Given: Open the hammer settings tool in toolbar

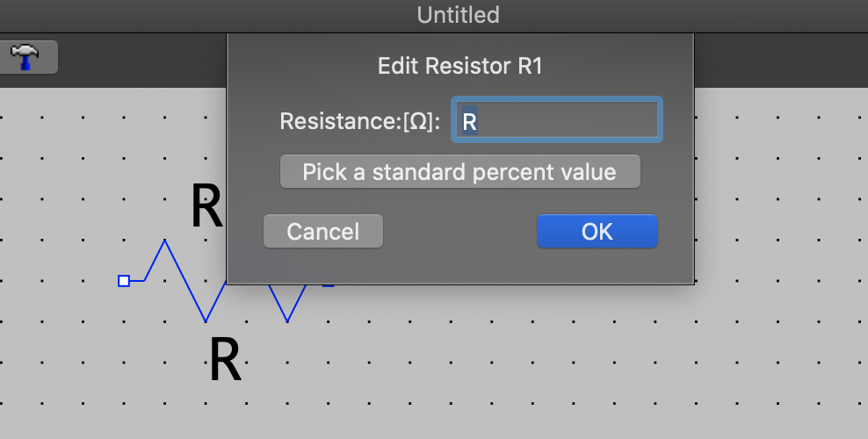Looking at the screenshot, I should pos(25,57).
